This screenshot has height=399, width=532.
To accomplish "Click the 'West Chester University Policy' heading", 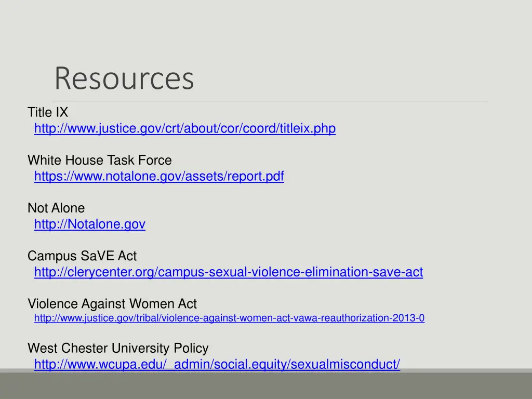I will click(118, 348).
